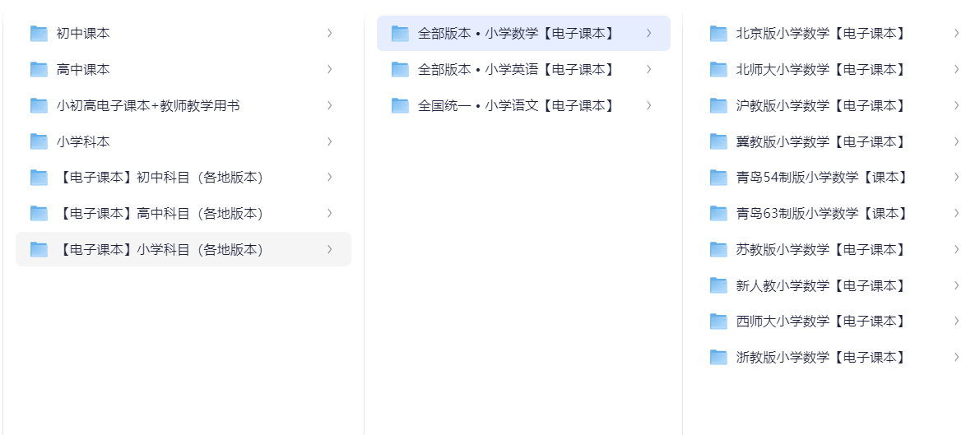Open the 新人教小学数学【电子课本】 folder
The height and width of the screenshot is (435, 980).
[x=820, y=285]
